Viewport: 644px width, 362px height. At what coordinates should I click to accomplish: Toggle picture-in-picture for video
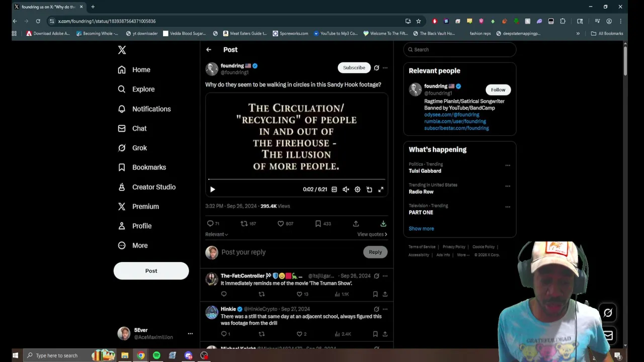[x=369, y=190]
